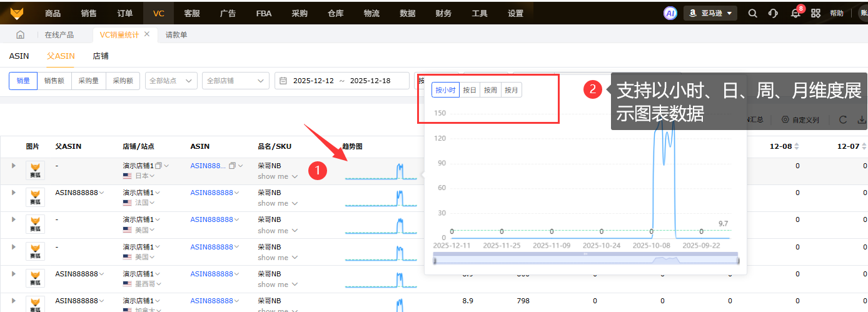Open product image in the 日本 row

click(x=35, y=171)
